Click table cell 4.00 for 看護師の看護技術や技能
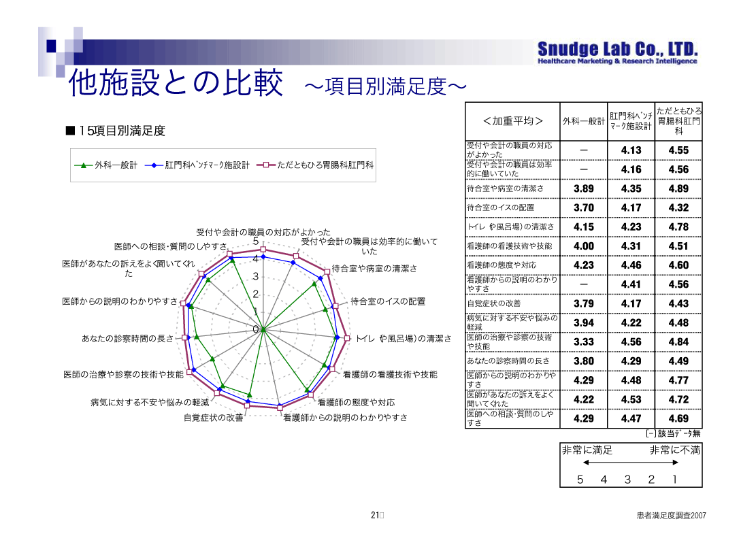756x534 pixels. point(584,246)
